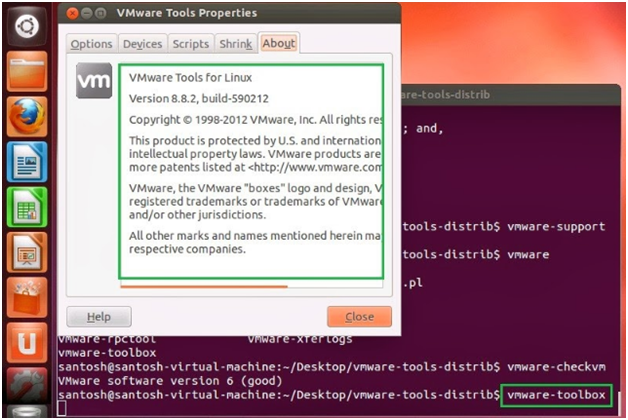Click 'VMware Tools for Linux' heading text
The width and height of the screenshot is (628, 420).
tap(190, 77)
